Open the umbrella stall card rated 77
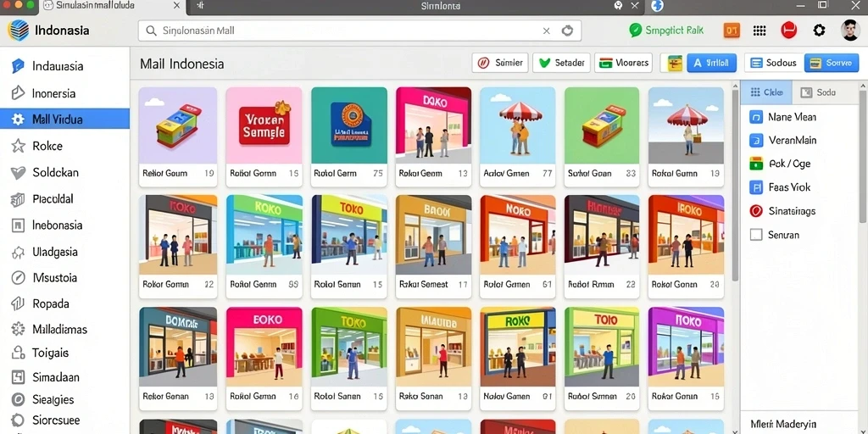The width and height of the screenshot is (868, 434). coord(518,136)
